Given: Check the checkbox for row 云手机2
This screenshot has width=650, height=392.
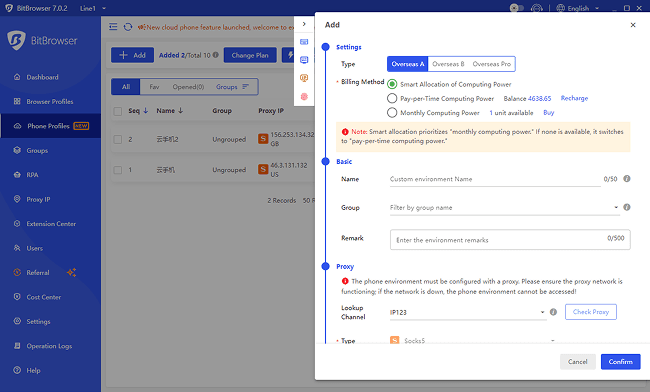Looking at the screenshot, I should (x=118, y=139).
